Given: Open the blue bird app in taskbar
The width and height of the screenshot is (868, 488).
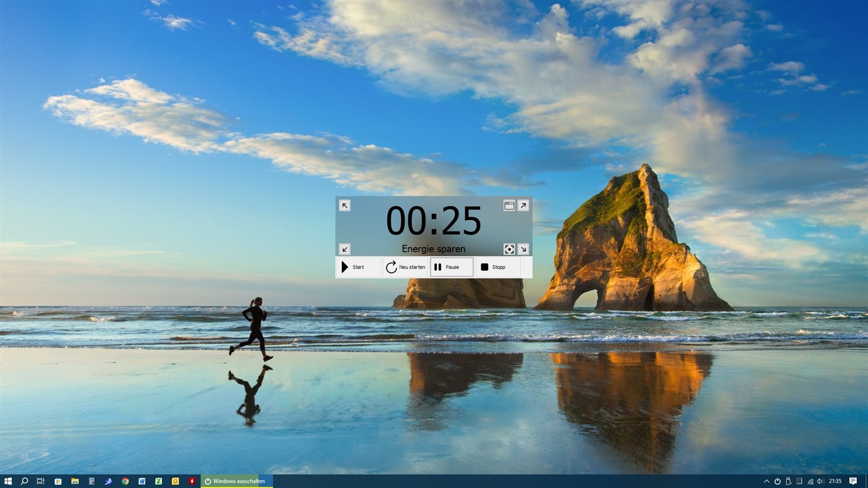Looking at the screenshot, I should 108,481.
